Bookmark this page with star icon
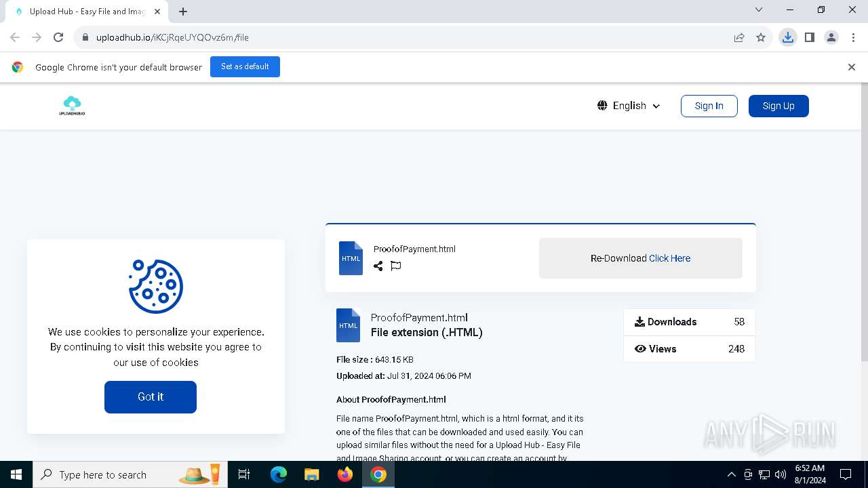Image resolution: width=868 pixels, height=488 pixels. 761,37
